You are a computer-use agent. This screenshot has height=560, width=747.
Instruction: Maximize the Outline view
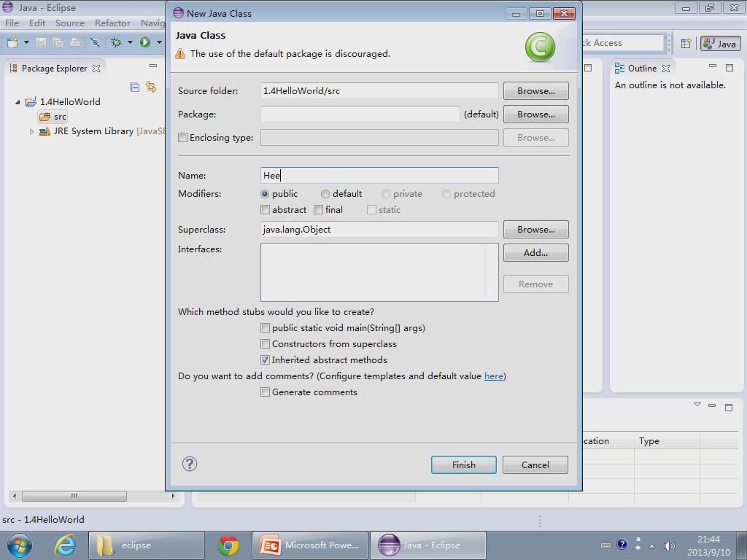click(729, 68)
